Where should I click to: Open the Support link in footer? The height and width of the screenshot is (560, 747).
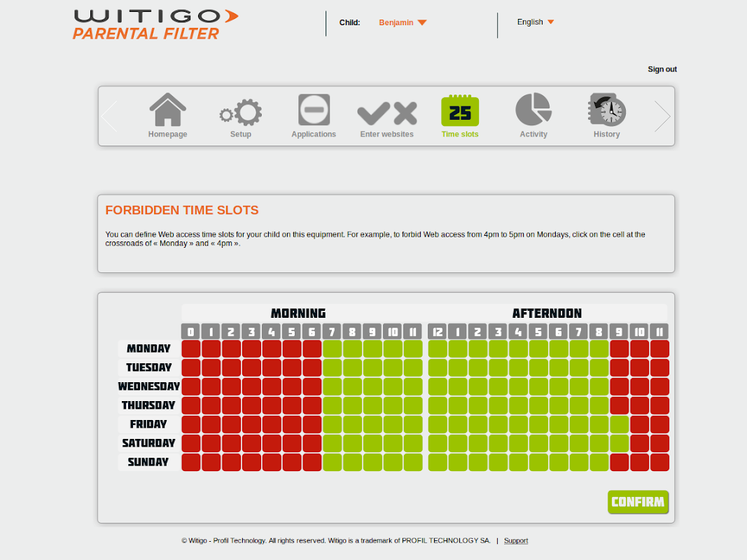click(x=516, y=540)
